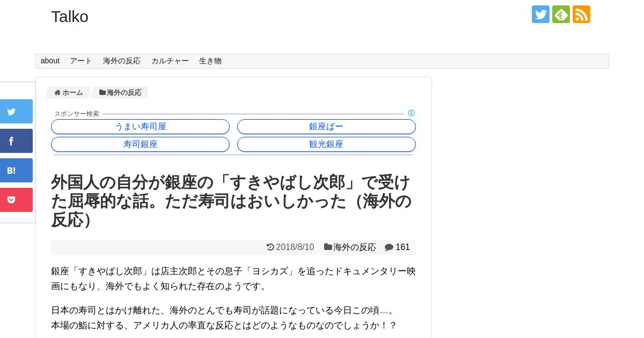Open the Twitter icon in the header

[540, 14]
